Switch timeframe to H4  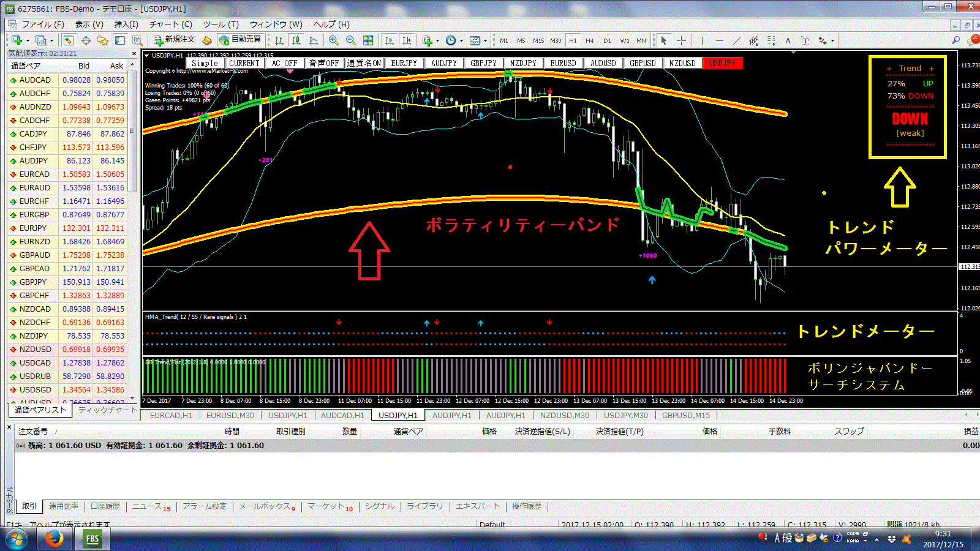coord(590,40)
